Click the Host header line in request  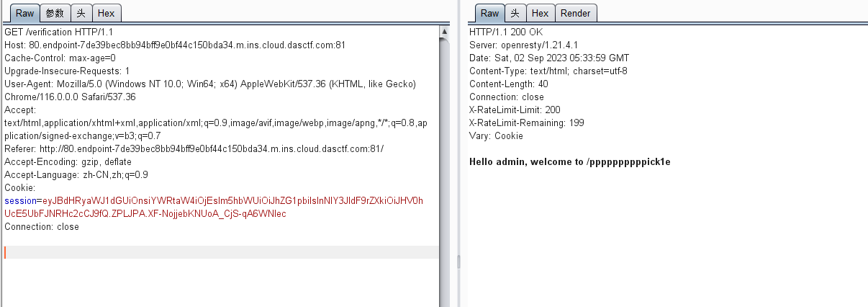[x=175, y=45]
